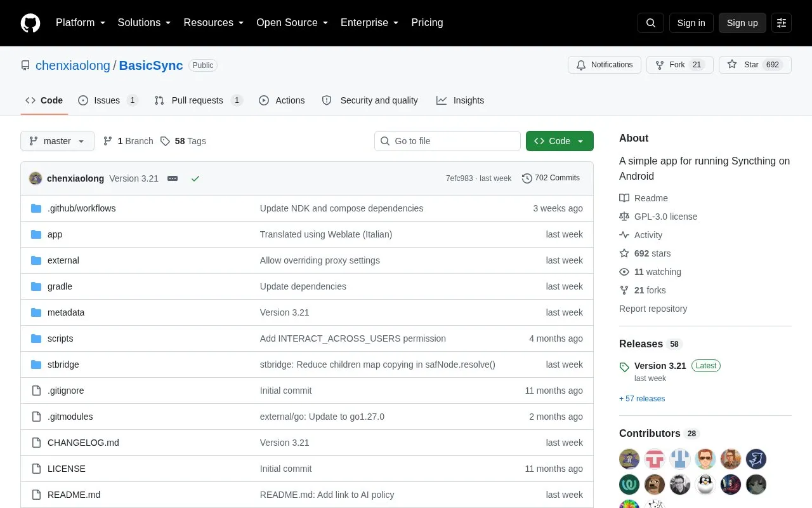Open the 58 Tags link
Image resolution: width=812 pixels, height=508 pixels.
tap(183, 141)
